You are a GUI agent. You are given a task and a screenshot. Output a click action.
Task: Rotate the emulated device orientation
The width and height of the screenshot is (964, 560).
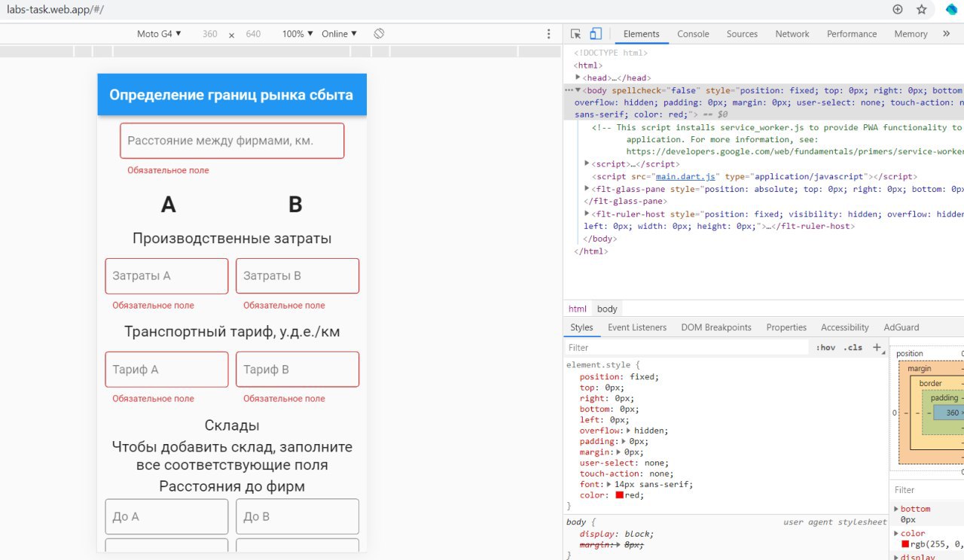pyautogui.click(x=380, y=34)
